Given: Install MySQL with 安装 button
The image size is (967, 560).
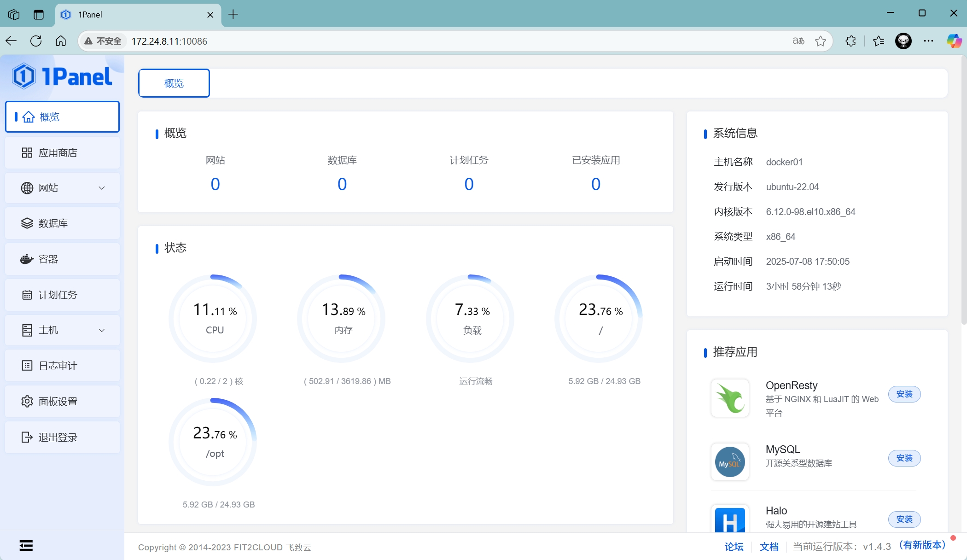Looking at the screenshot, I should (904, 458).
